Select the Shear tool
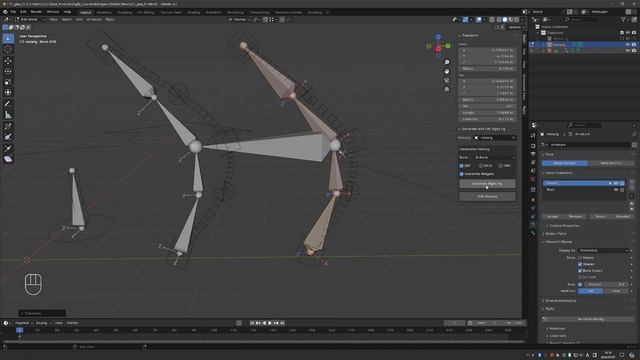 8,159
